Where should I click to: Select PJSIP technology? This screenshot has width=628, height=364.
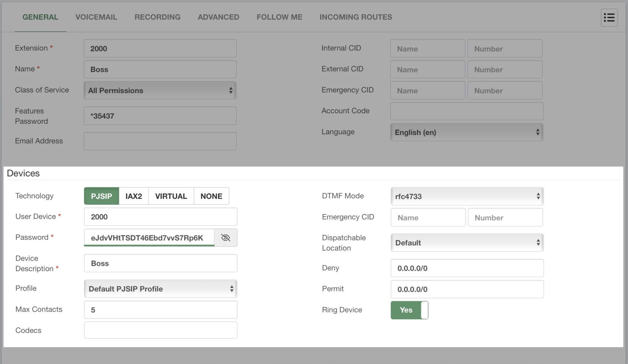click(x=101, y=196)
